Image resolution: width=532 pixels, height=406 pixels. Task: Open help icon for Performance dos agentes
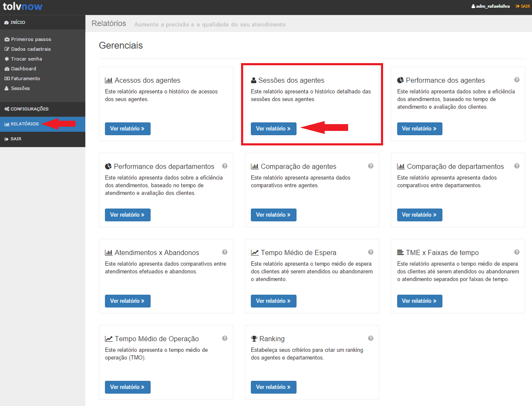pyautogui.click(x=517, y=80)
